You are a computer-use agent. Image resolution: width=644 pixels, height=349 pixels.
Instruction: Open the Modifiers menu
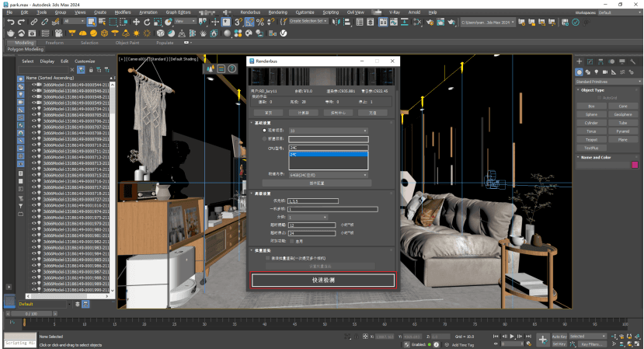[x=123, y=12]
